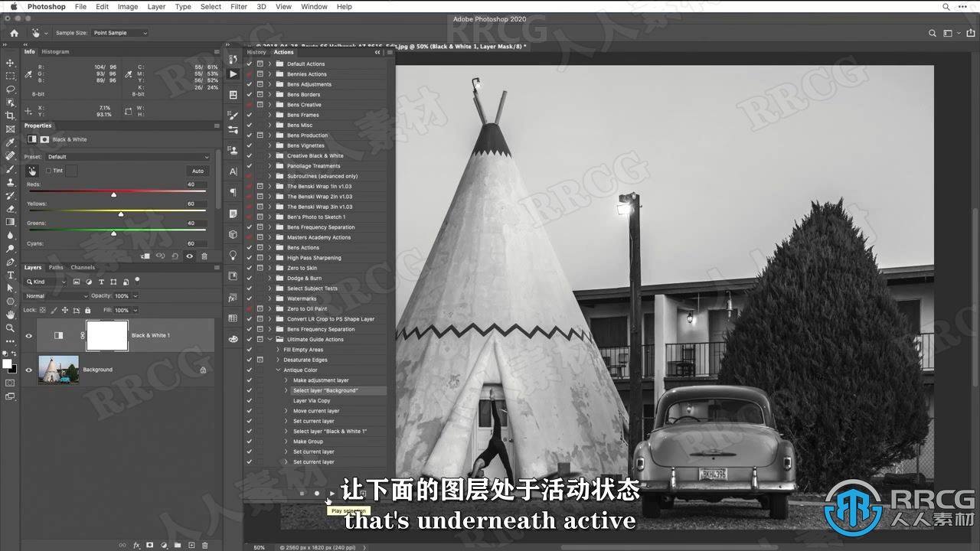Click the Black & White 1 layer mask thumbnail
Image resolution: width=980 pixels, height=551 pixels.
click(x=106, y=335)
